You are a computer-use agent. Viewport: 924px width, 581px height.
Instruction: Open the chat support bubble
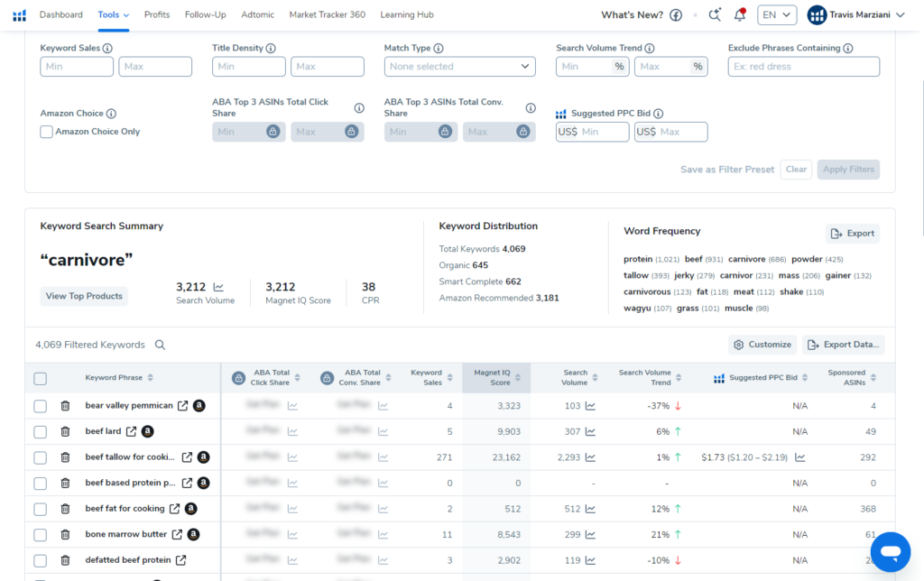pos(890,551)
